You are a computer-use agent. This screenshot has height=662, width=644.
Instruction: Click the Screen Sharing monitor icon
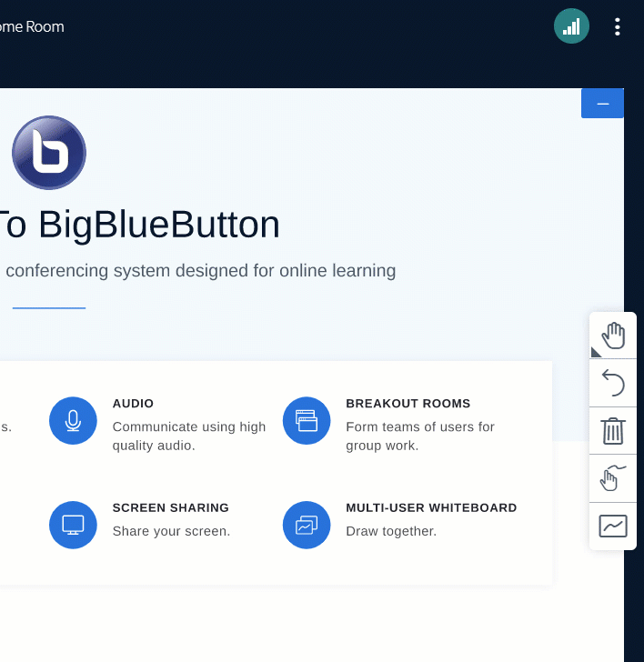pos(73,525)
